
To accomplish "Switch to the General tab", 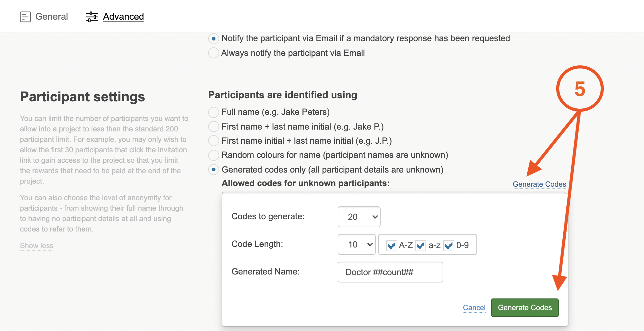I will pos(51,17).
